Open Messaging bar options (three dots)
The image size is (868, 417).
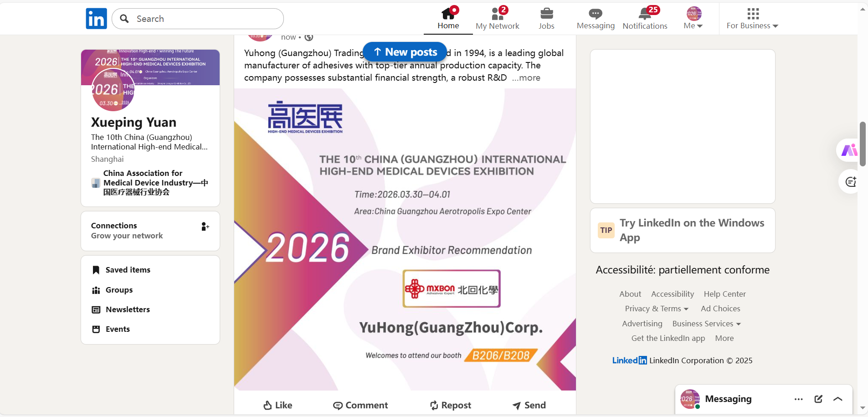[798, 399]
